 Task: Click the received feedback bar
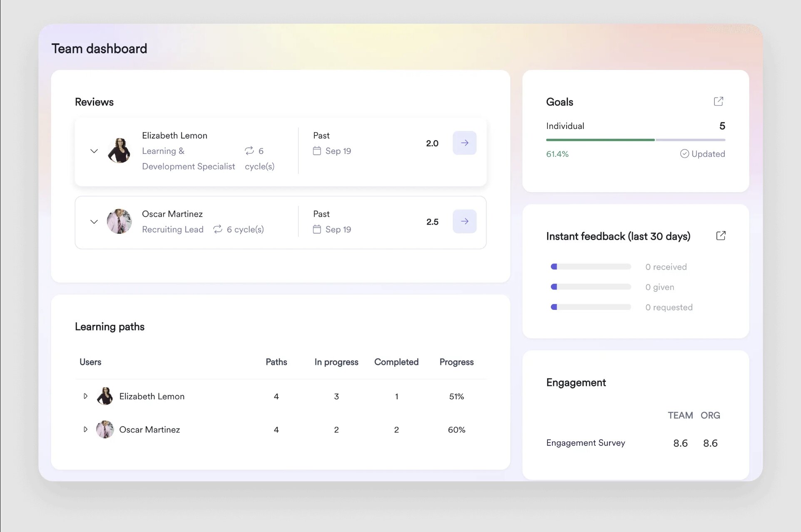click(x=591, y=267)
